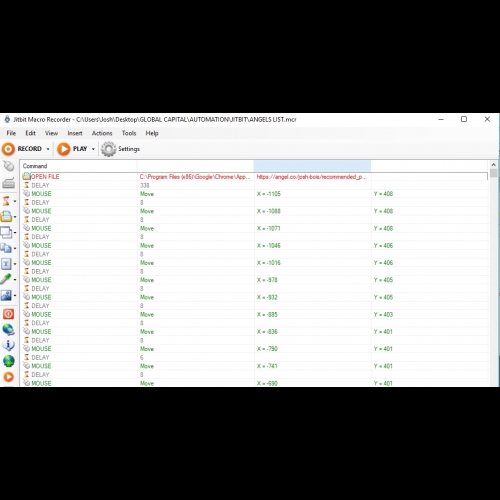Open the Actions menu

(102, 133)
